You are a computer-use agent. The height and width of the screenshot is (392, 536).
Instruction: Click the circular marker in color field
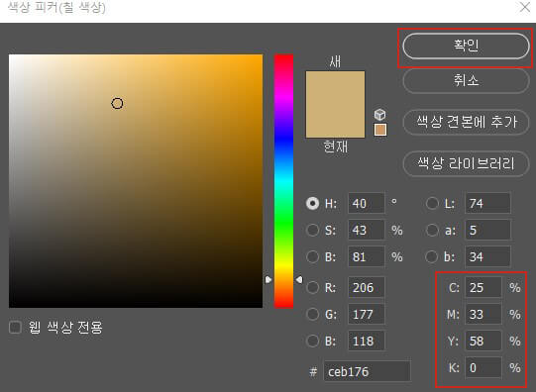[117, 103]
